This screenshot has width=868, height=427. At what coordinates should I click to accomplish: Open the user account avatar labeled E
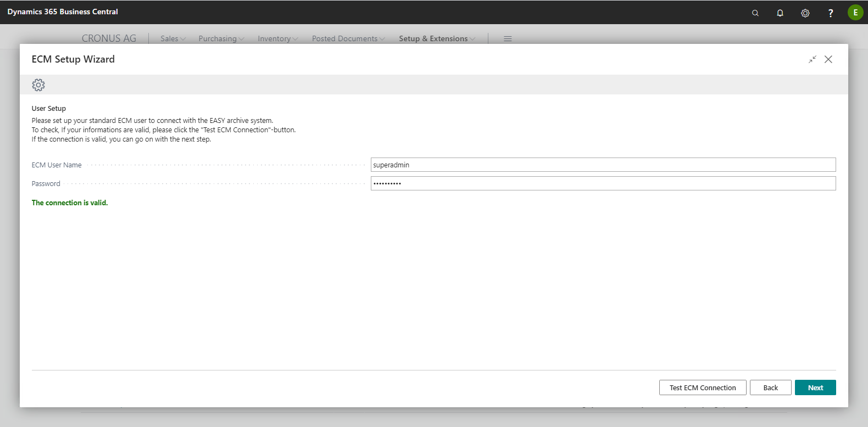point(855,12)
